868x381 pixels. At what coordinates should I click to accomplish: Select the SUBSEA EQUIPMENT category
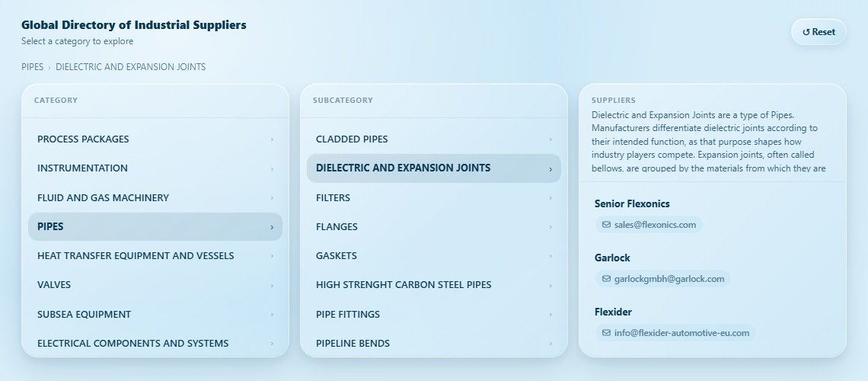(x=84, y=315)
